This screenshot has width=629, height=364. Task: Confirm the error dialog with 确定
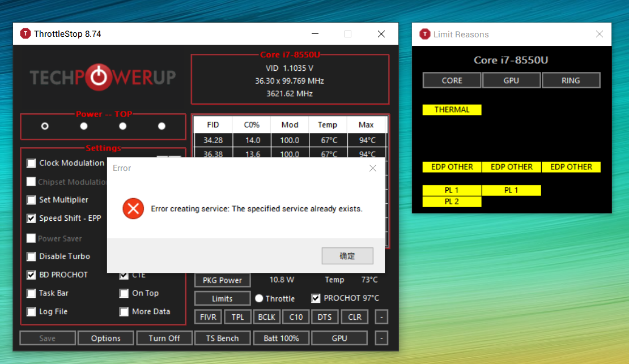[347, 256]
